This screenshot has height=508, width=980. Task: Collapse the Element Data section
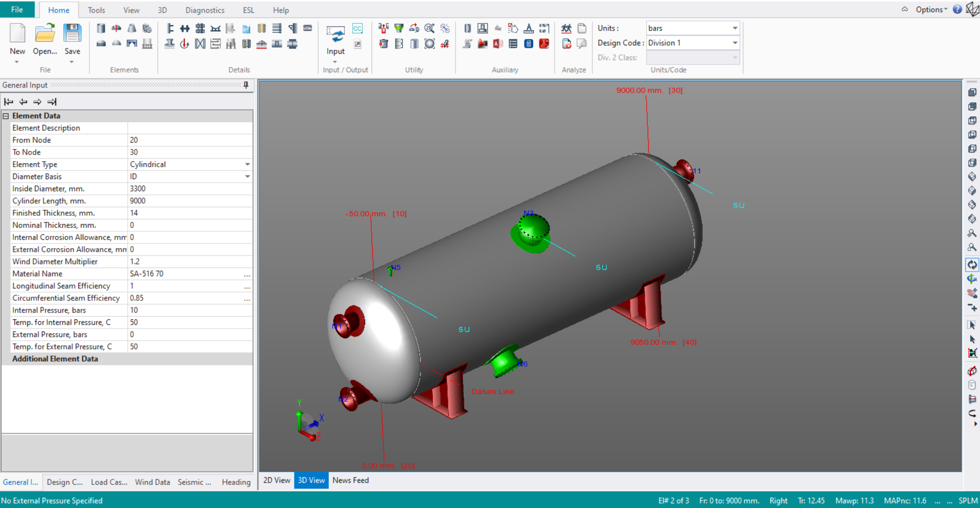pyautogui.click(x=6, y=116)
